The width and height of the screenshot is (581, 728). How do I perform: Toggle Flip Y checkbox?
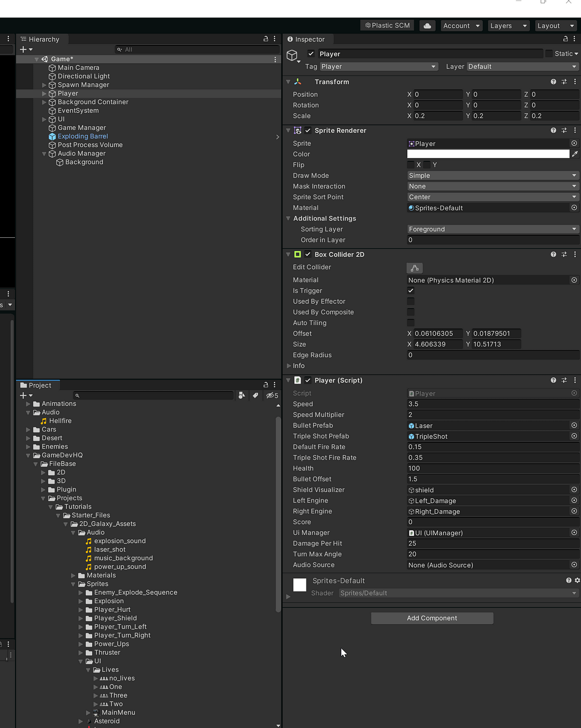pyautogui.click(x=427, y=165)
